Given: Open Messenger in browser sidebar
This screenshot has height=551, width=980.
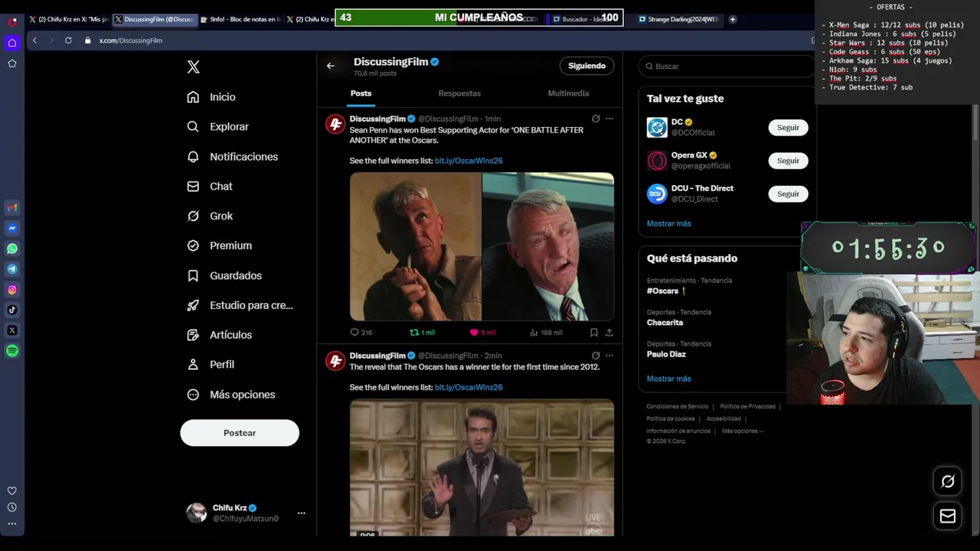Looking at the screenshot, I should (x=12, y=228).
